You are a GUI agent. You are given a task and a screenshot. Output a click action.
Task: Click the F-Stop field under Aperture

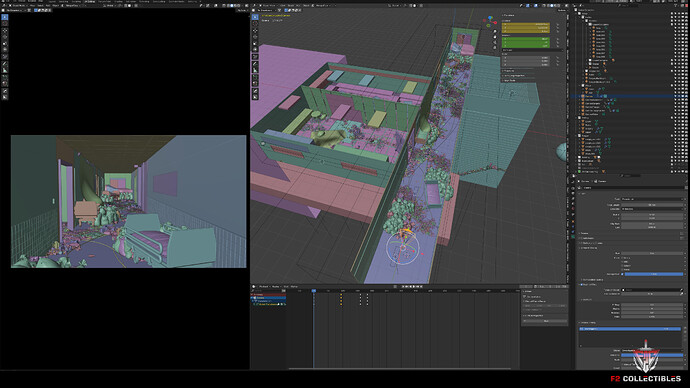(653, 304)
